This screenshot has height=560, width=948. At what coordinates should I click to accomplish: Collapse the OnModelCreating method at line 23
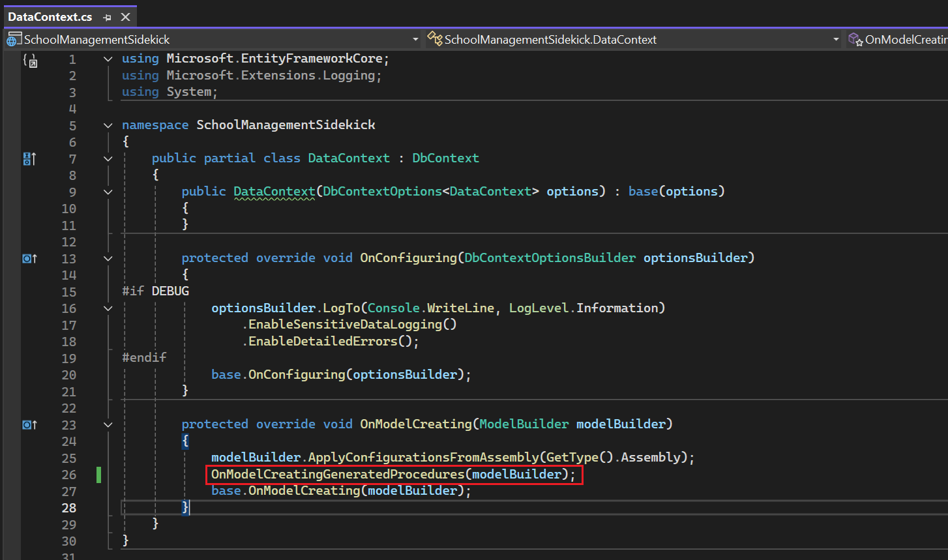[x=108, y=424]
